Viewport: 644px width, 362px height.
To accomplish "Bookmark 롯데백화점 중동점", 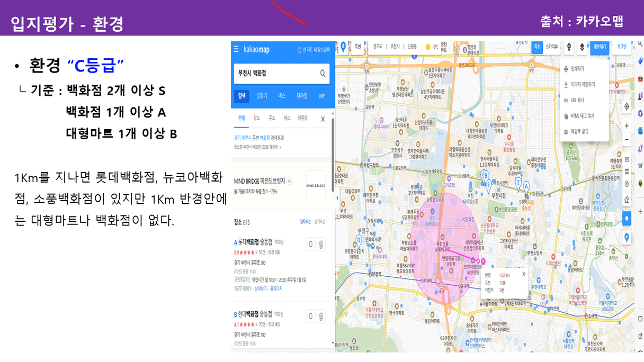I will tap(310, 244).
